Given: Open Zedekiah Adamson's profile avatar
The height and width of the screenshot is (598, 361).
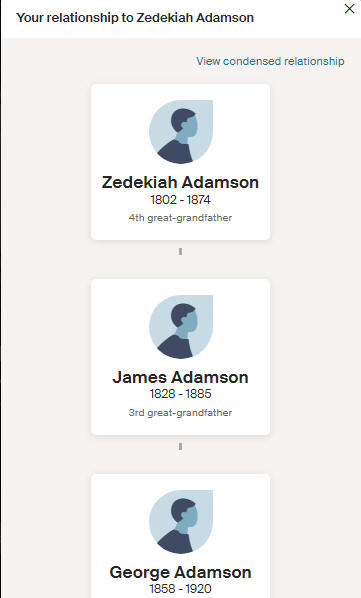Looking at the screenshot, I should [x=181, y=132].
